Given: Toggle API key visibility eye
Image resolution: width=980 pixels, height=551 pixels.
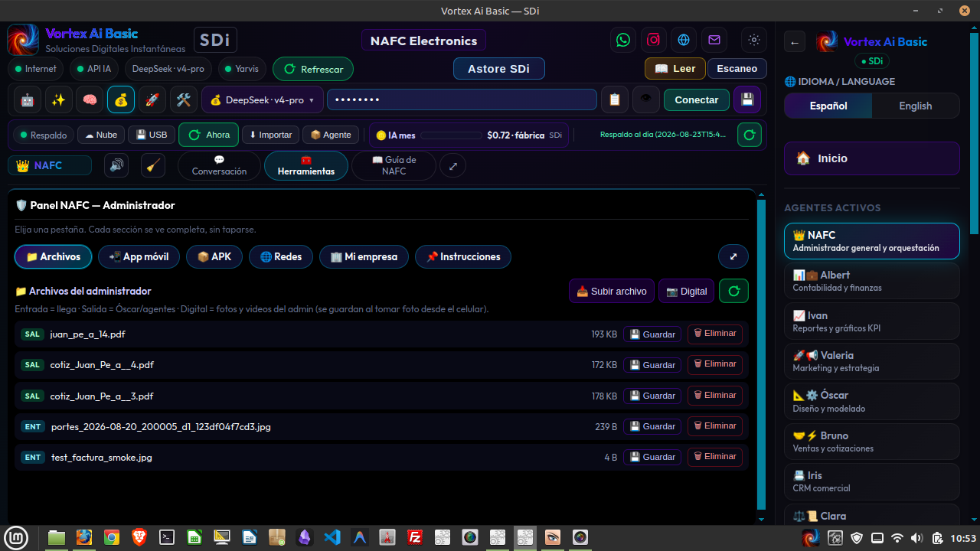Looking at the screenshot, I should click(x=646, y=99).
